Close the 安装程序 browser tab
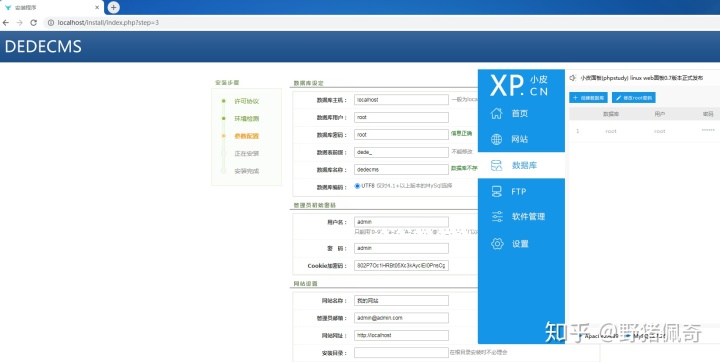The height and width of the screenshot is (362, 720). 97,7
